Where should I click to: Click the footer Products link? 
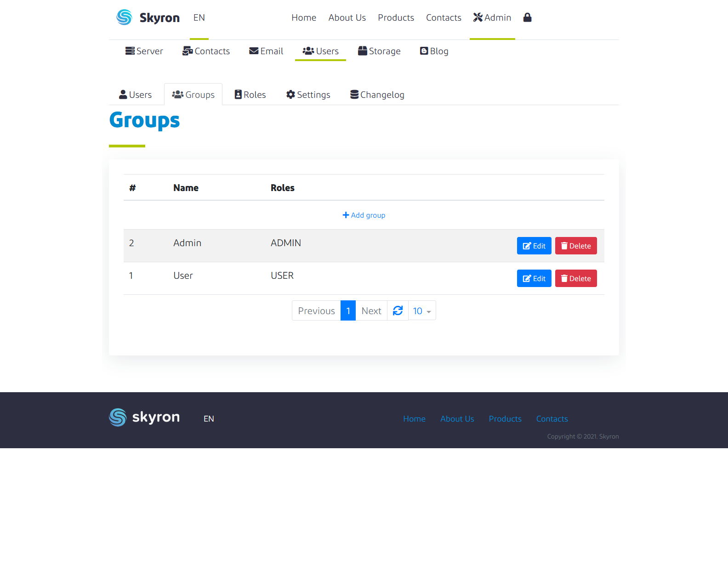coord(505,419)
